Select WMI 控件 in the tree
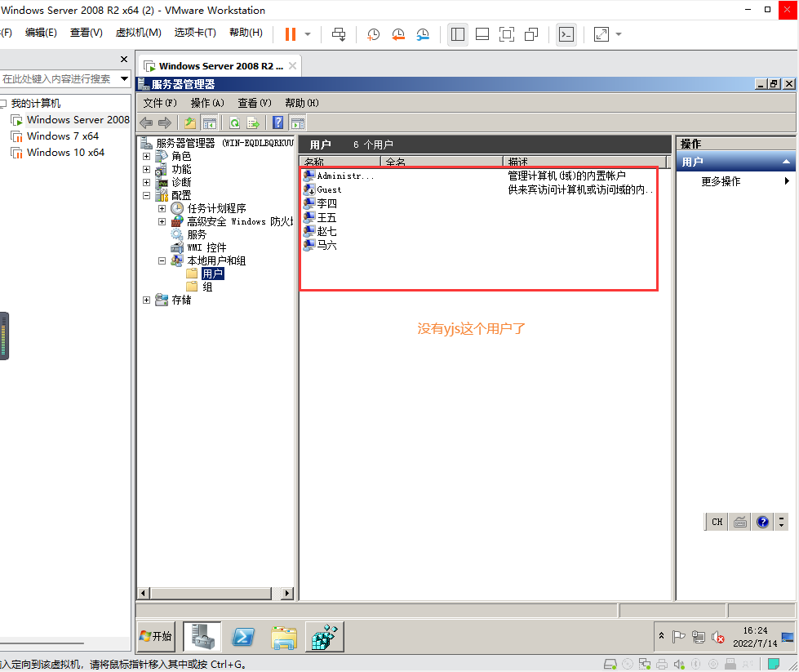799x672 pixels. click(x=206, y=247)
